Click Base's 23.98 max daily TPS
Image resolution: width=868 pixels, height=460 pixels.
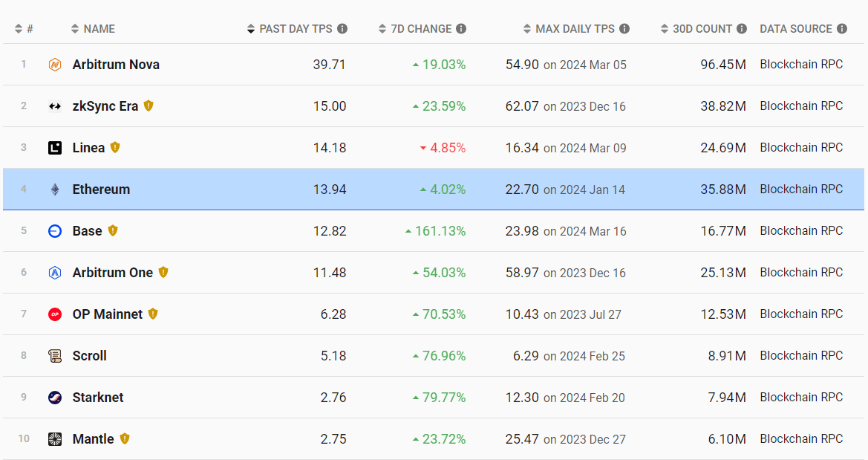point(522,231)
